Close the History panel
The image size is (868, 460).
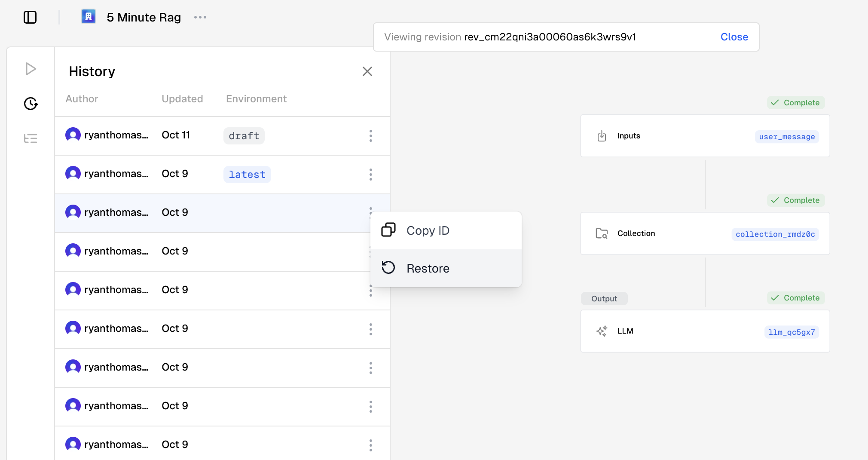[367, 71]
